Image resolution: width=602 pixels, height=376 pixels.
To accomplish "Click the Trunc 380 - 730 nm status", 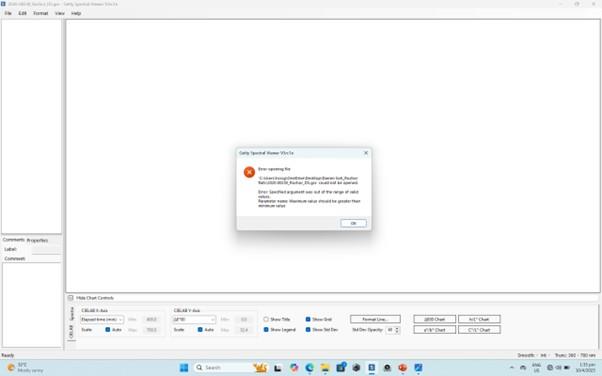I will pyautogui.click(x=575, y=355).
